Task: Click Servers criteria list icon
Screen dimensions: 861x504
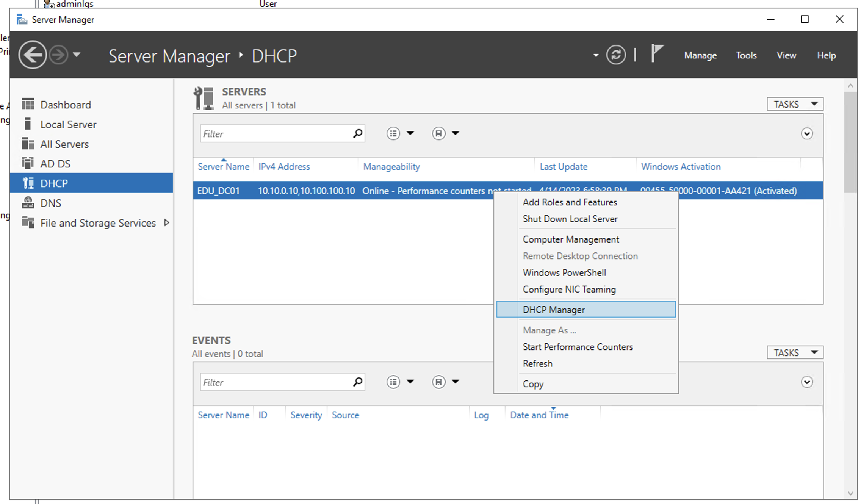Action: pos(393,133)
